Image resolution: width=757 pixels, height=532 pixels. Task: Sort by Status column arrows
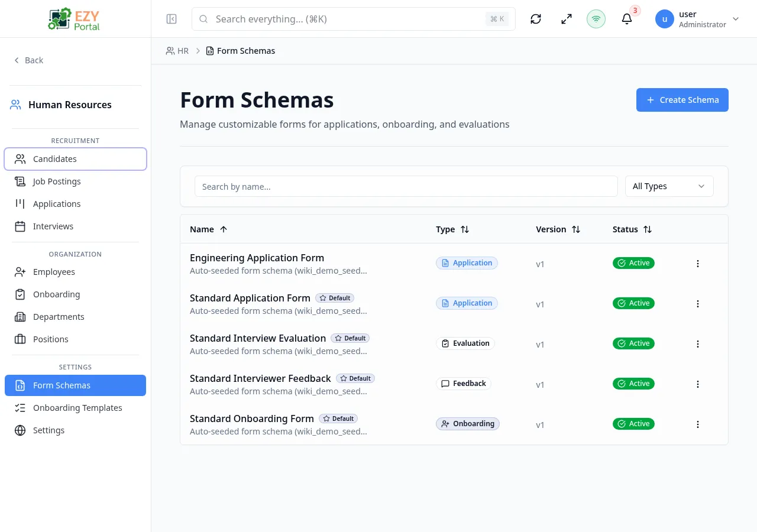(x=648, y=229)
